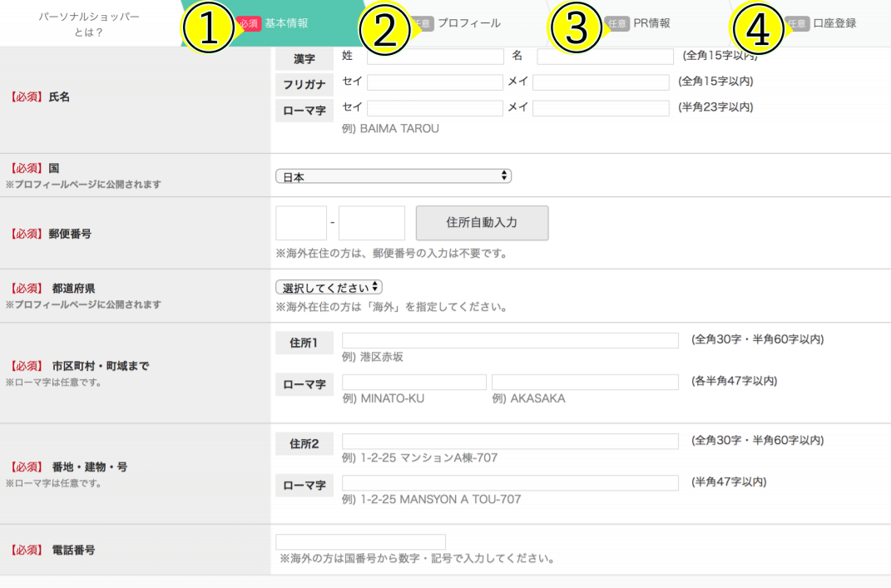
Task: Click the 住所1 input field
Action: [510, 340]
